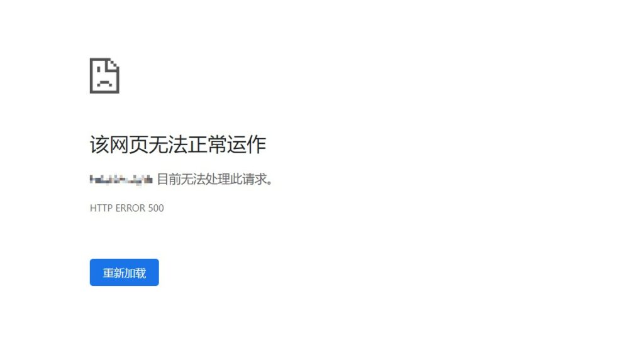Click the characters 重新 on the blue button
The width and height of the screenshot is (644, 355).
point(113,273)
